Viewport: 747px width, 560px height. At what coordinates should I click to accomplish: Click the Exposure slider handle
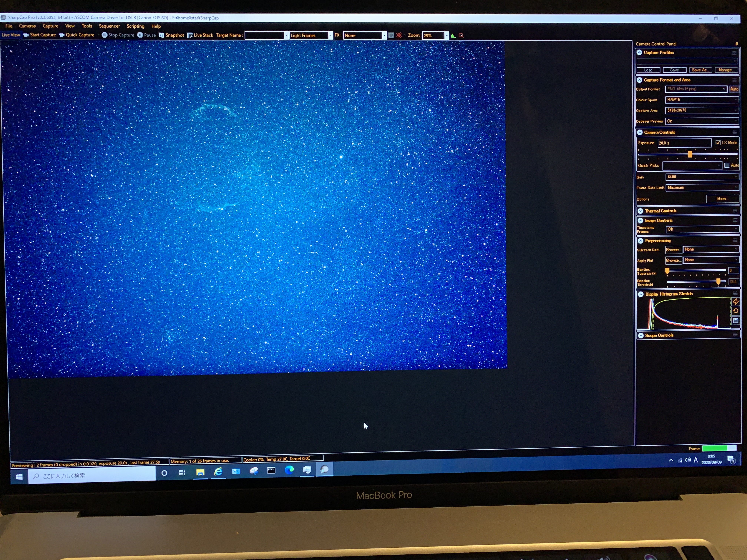690,154
